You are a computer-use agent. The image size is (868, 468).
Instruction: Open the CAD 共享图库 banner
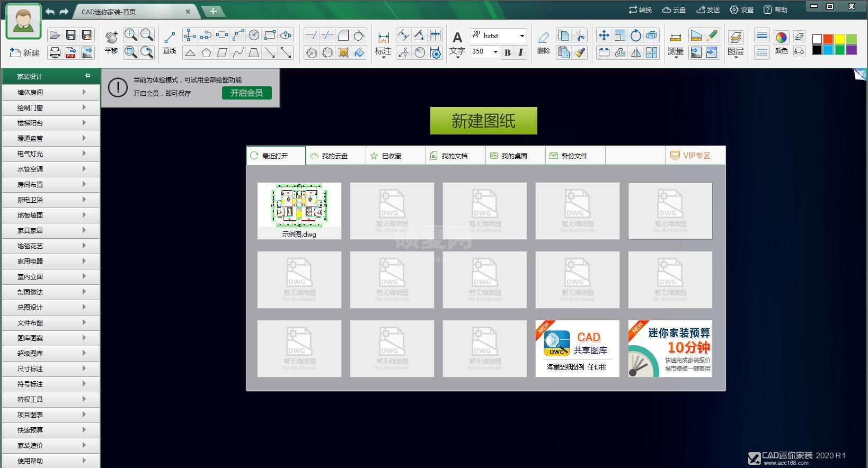[578, 348]
